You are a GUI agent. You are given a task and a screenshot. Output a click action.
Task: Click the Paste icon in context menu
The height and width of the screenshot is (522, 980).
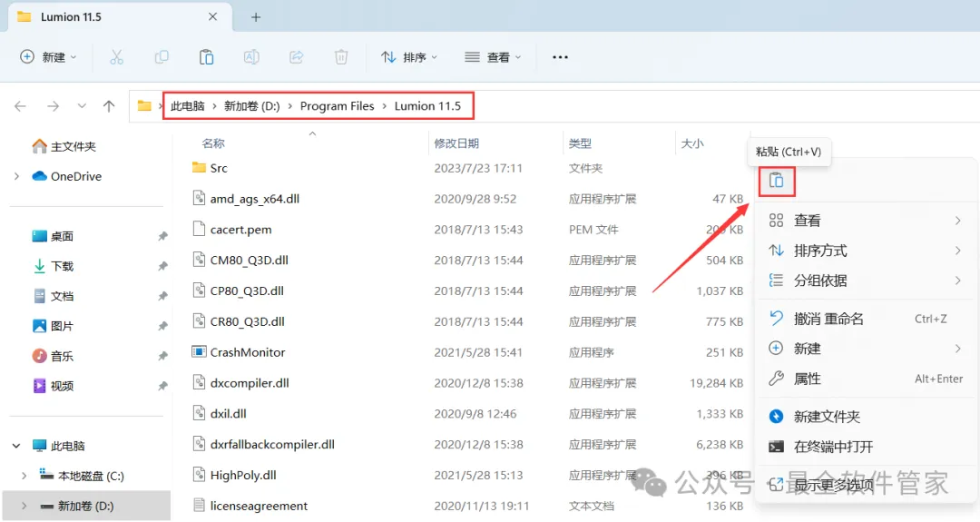point(776,182)
